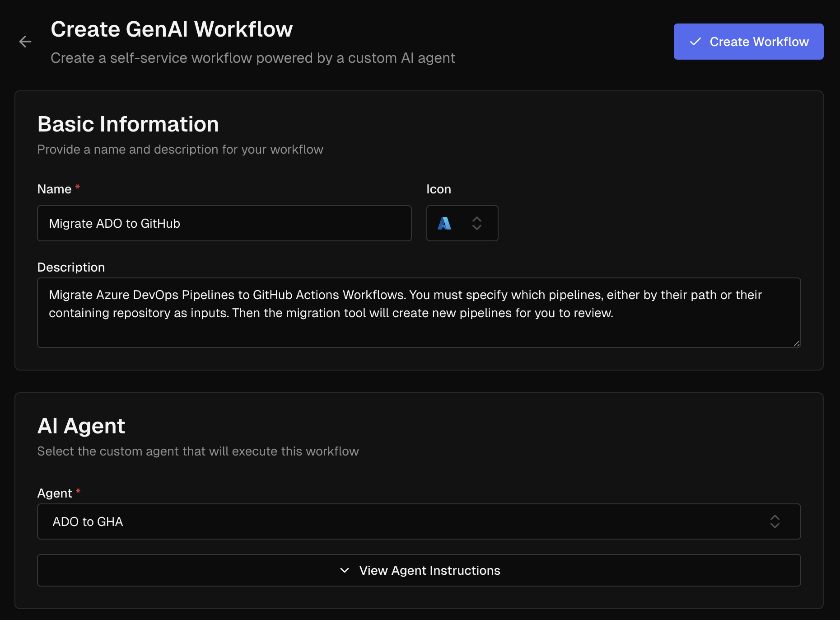Screen dimensions: 840x620
Task: Click the Create Workflow button
Action: 748,42
